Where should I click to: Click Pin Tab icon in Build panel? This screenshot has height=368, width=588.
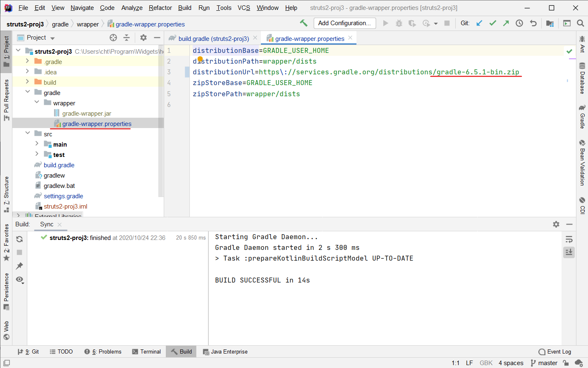(19, 266)
